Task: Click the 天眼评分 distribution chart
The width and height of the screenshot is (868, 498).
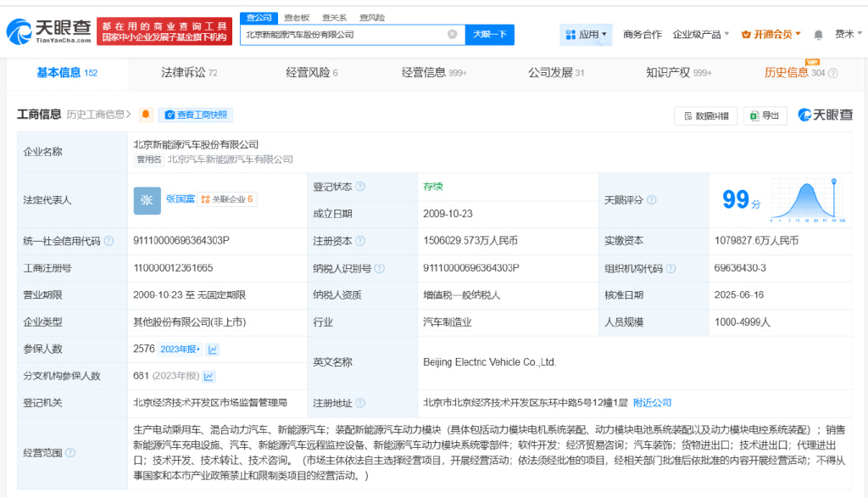Action: coord(808,200)
